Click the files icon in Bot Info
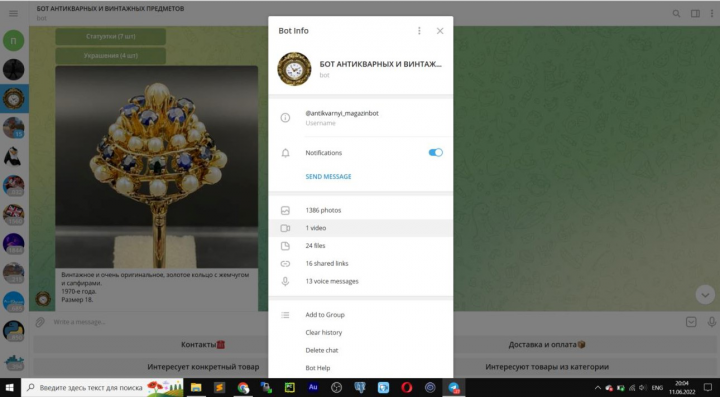The width and height of the screenshot is (720, 397). tap(285, 246)
